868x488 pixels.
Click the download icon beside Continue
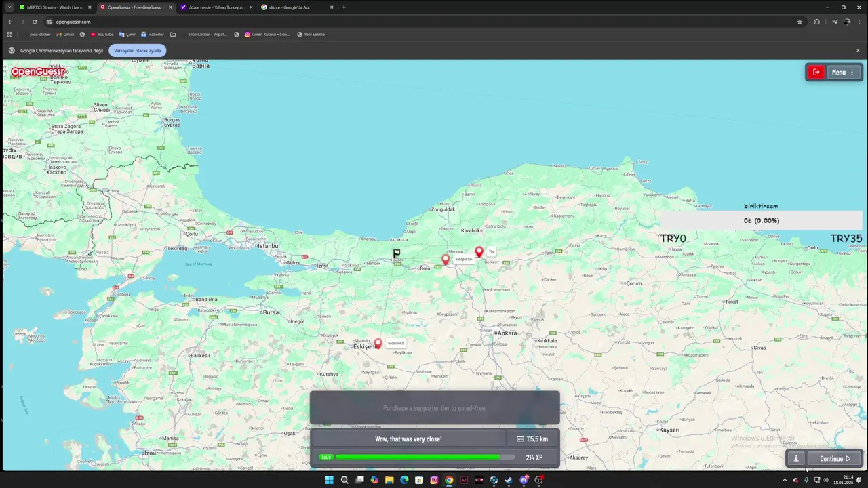click(797, 458)
